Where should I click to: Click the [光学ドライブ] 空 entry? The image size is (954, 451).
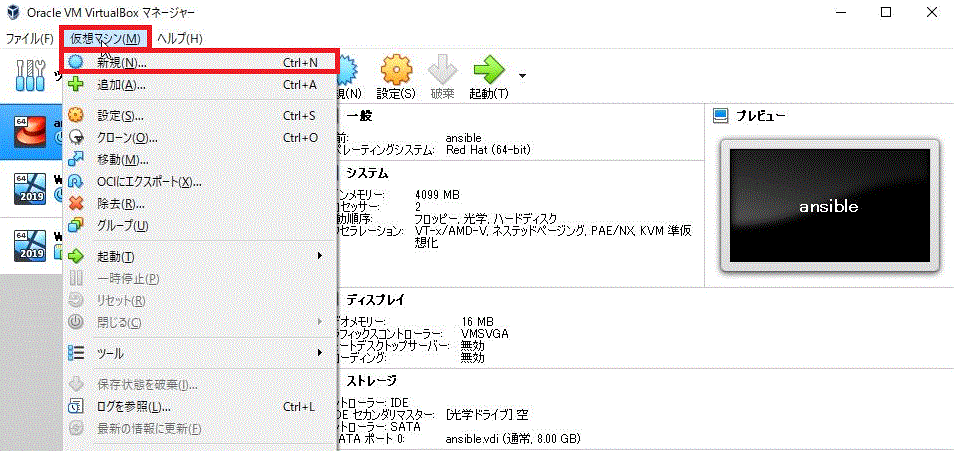pyautogui.click(x=487, y=415)
